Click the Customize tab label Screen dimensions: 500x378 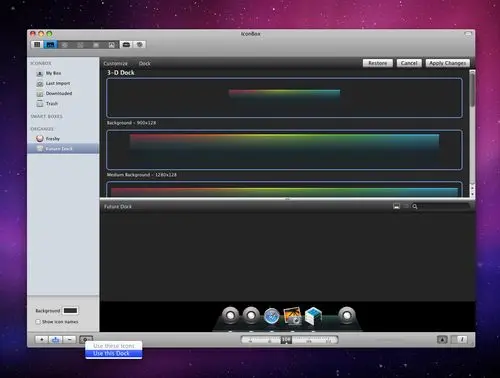tap(115, 63)
